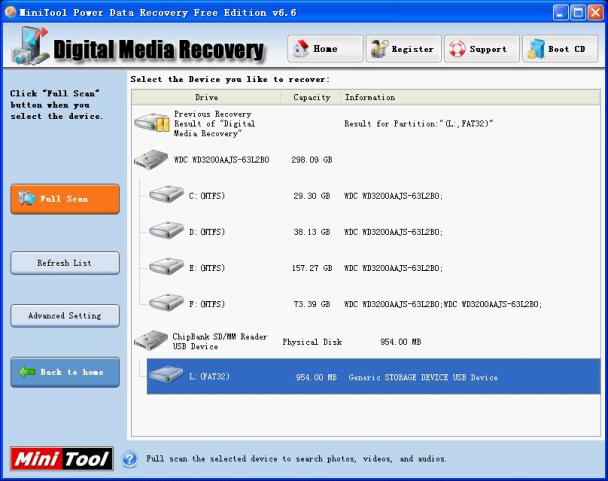Click the green back arrow icon

pyautogui.click(x=27, y=372)
